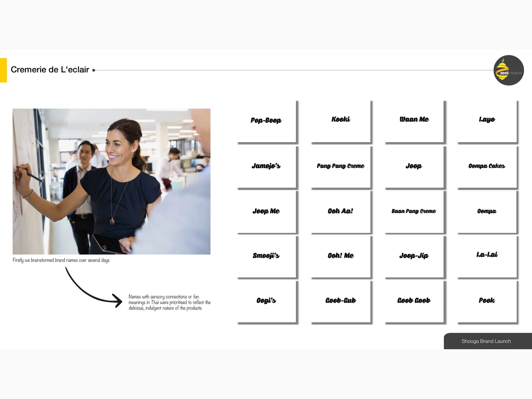
Task: Click the Pang Pang Creme card
Action: click(x=341, y=167)
